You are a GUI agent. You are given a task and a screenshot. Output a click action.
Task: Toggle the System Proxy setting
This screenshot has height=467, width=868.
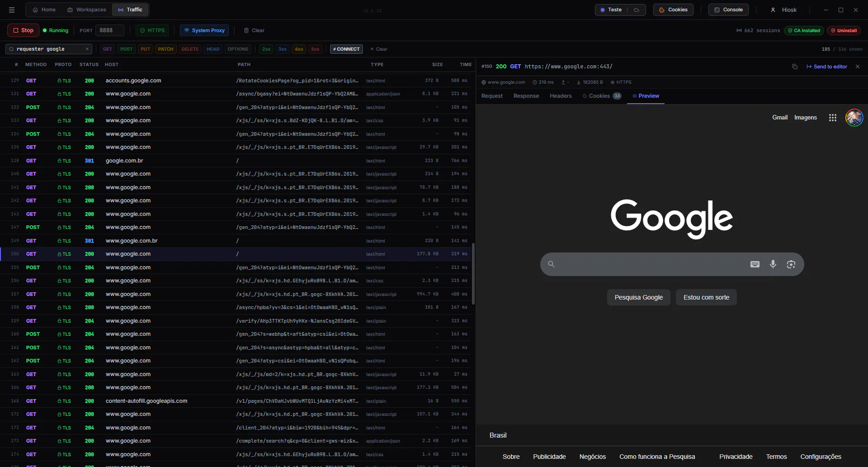pos(204,30)
